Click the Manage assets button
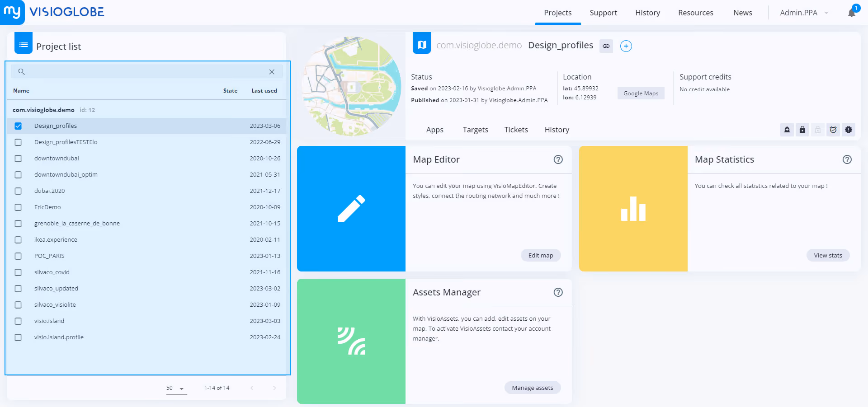The width and height of the screenshot is (868, 407). click(x=533, y=388)
